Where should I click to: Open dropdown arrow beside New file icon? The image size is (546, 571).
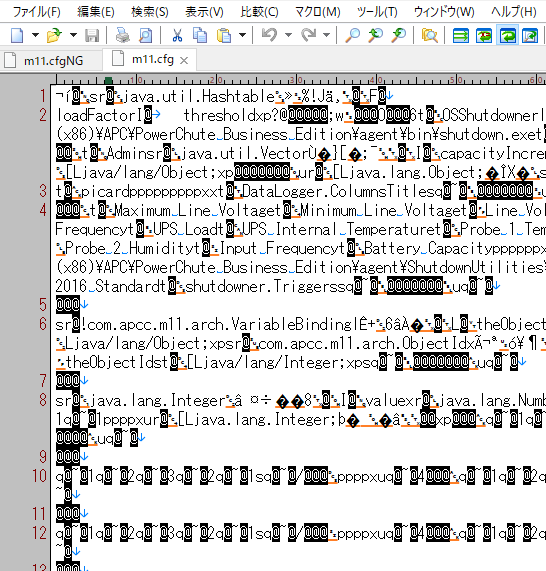coord(35,35)
